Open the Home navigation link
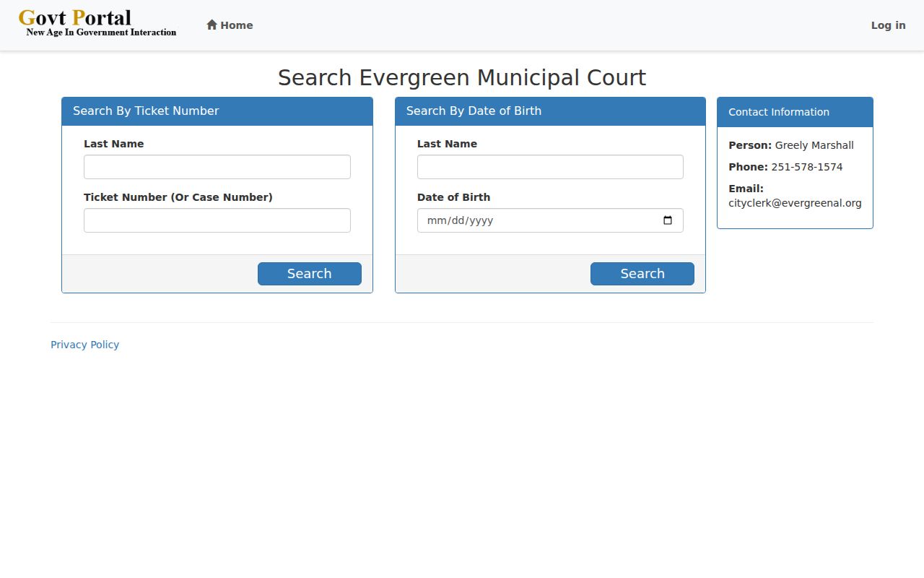 230,25
